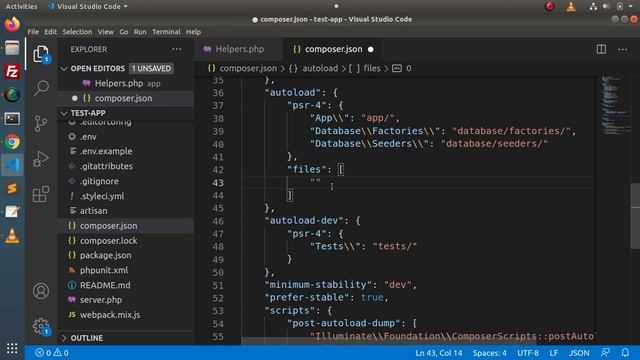The image size is (640, 360).
Task: Click the VLC tray icon in top bar
Action: pos(571,6)
